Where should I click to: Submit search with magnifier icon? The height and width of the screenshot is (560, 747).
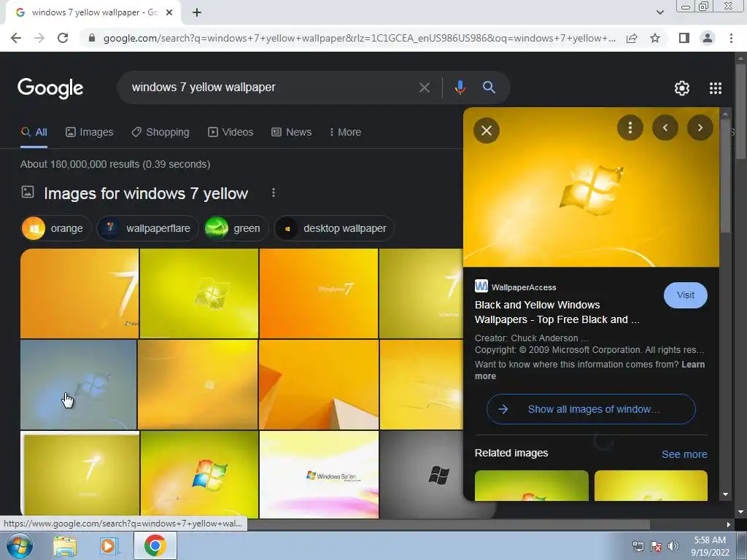[489, 87]
